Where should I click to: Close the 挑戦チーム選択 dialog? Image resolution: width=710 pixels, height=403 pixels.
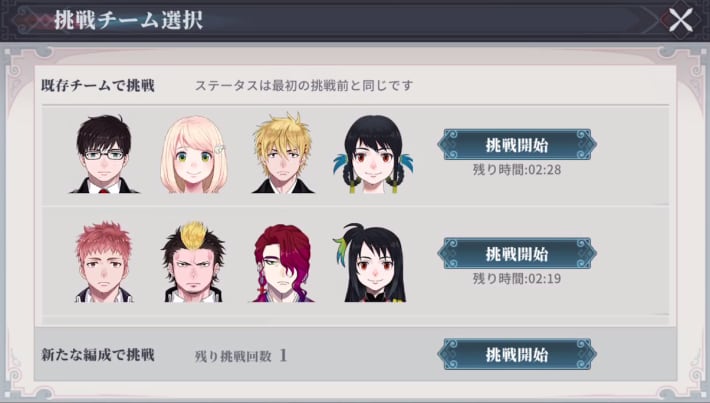tap(681, 20)
